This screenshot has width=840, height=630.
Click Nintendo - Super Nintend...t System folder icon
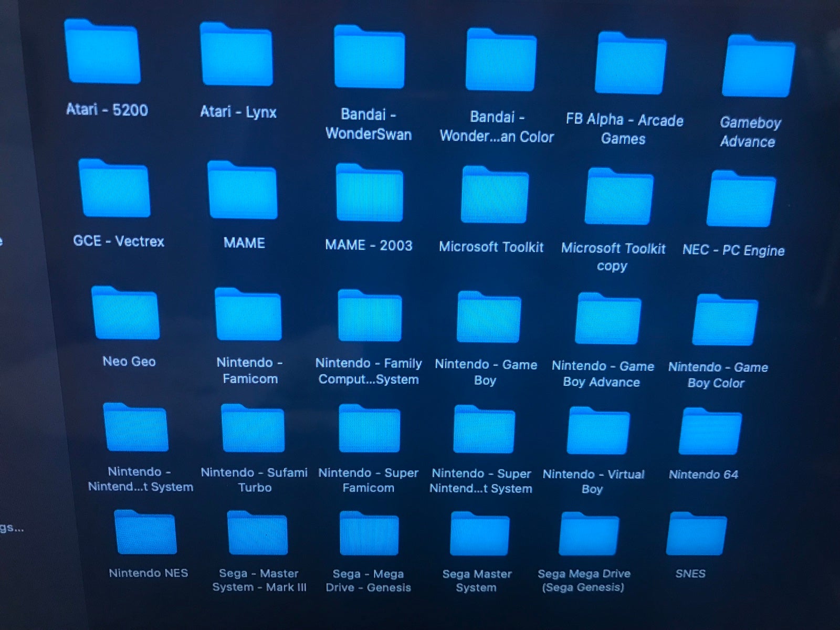click(x=484, y=429)
